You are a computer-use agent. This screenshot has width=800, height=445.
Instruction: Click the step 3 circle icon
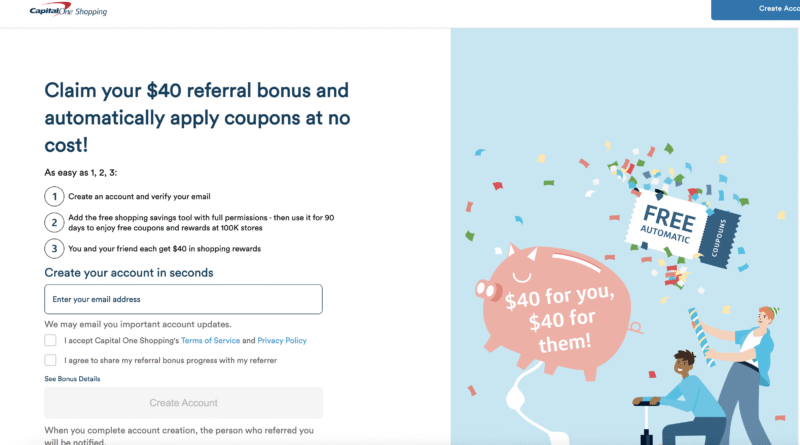pyautogui.click(x=53, y=248)
